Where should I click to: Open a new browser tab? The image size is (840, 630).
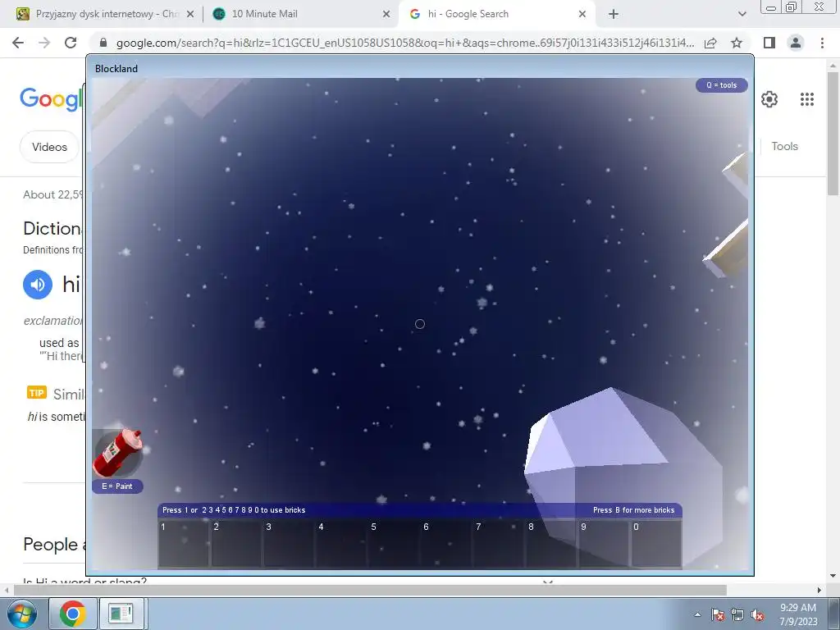[x=614, y=14]
